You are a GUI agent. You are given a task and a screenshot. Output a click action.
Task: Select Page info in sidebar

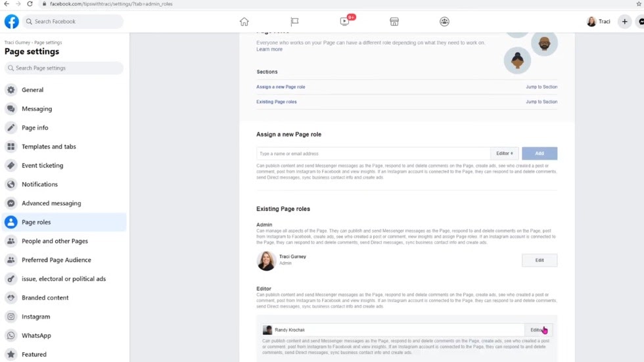click(64, 127)
